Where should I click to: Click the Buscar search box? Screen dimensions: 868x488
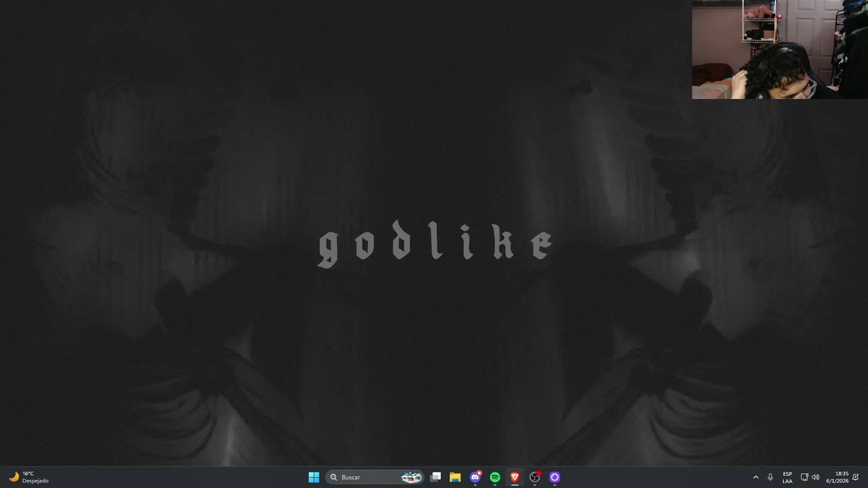pyautogui.click(x=375, y=477)
